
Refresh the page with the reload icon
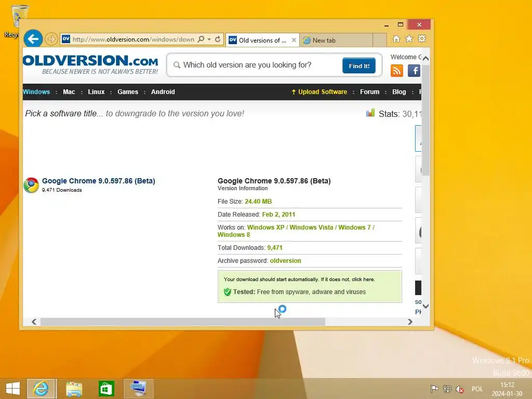218,39
